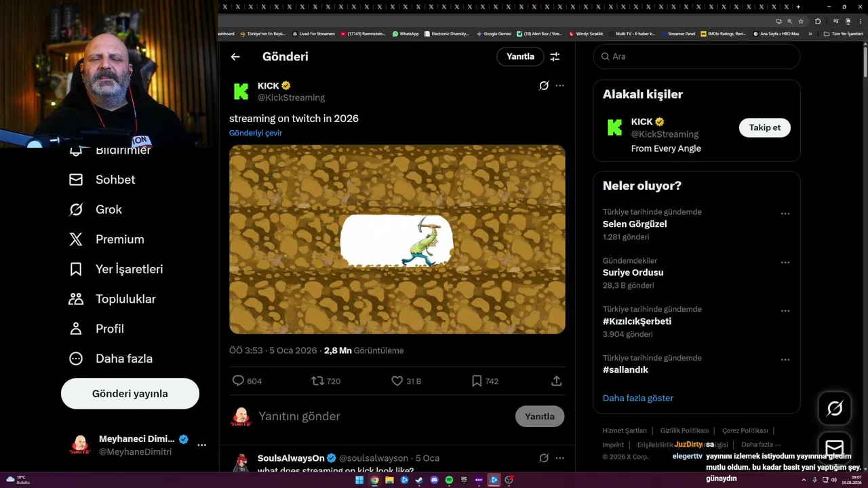Open more options on SoulsAlwaysOn reply
Viewport: 868px width, 488px height.
pos(559,458)
